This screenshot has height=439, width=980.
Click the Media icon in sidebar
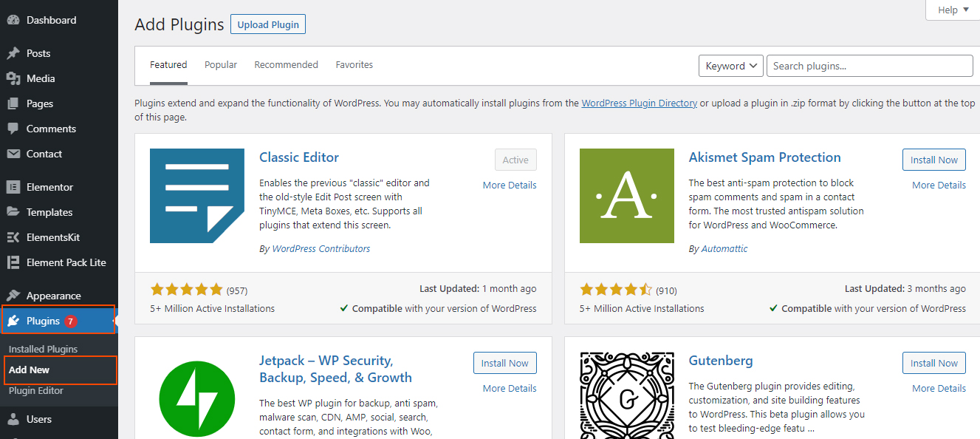point(13,78)
